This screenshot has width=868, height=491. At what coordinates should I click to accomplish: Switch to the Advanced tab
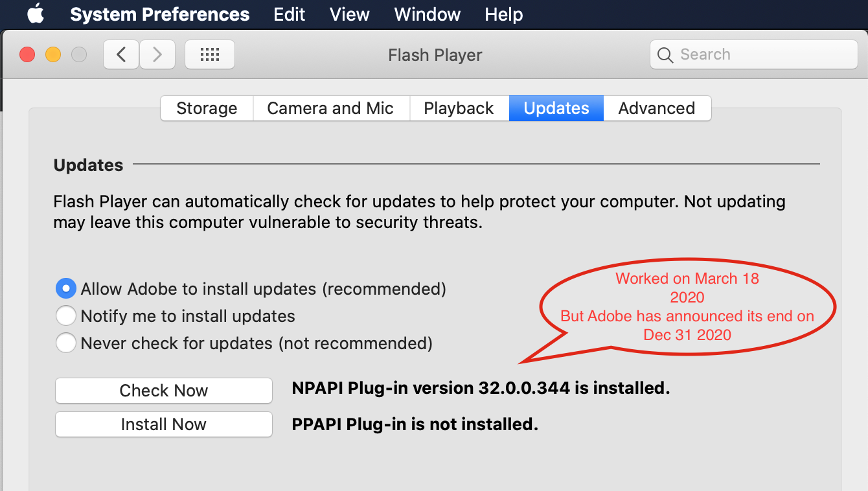(x=656, y=108)
